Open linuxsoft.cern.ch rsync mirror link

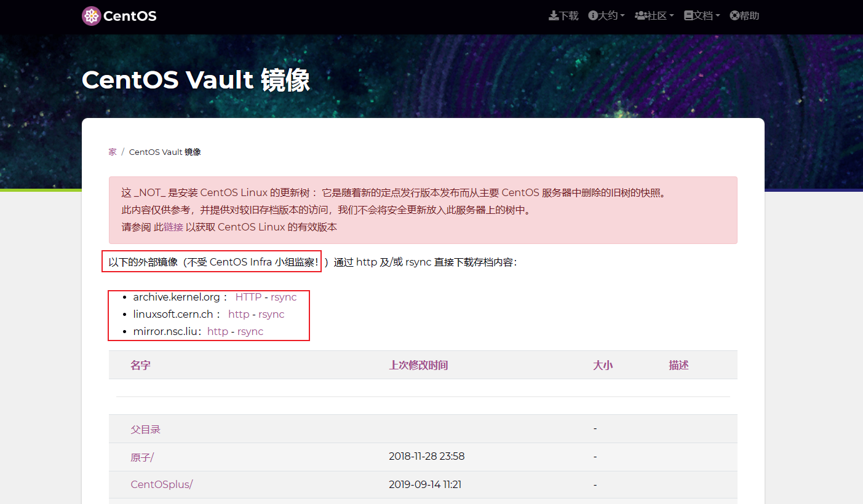coord(271,314)
